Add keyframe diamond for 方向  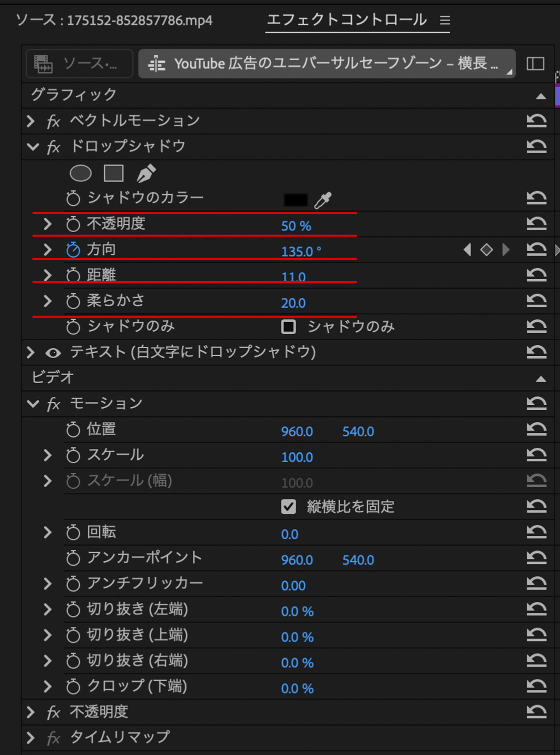(x=486, y=250)
